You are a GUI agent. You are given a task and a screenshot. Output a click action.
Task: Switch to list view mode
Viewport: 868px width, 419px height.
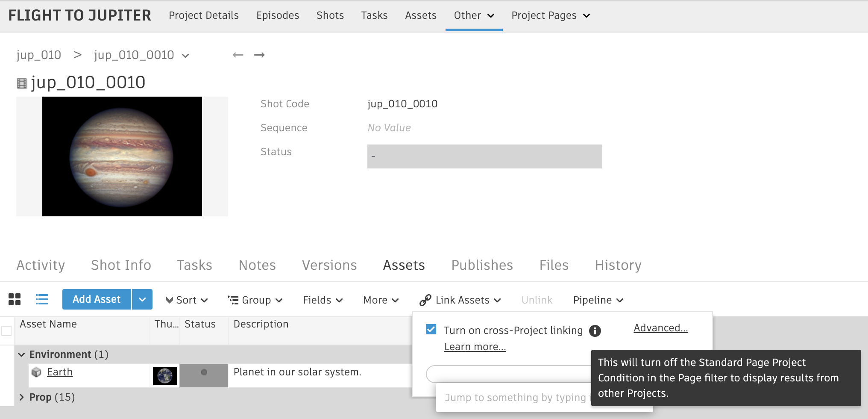tap(42, 299)
